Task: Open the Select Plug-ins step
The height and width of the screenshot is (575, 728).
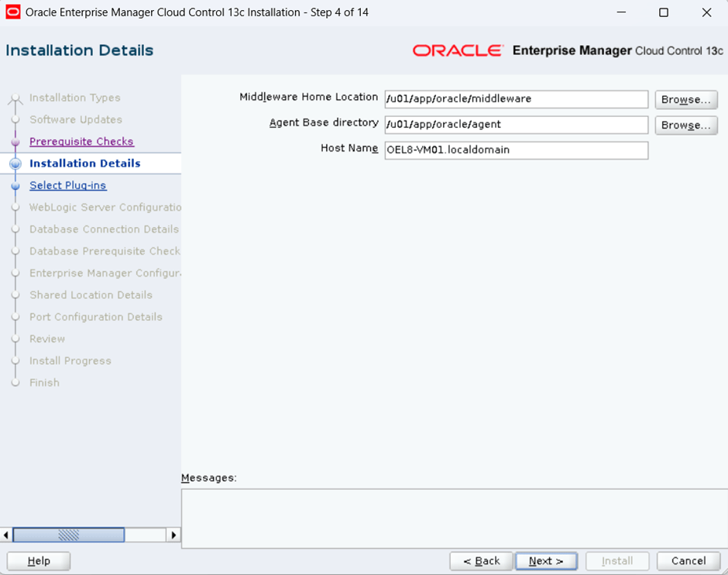Action: coord(68,185)
